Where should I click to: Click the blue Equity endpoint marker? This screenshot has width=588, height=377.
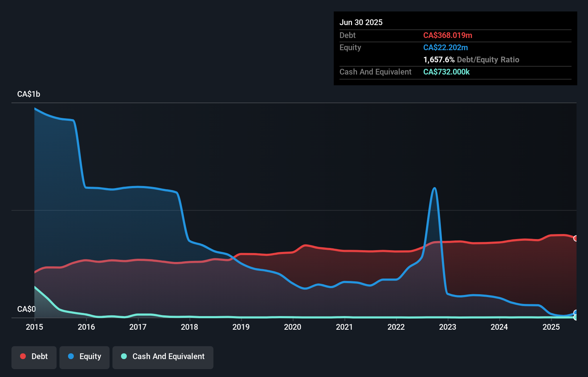(576, 313)
